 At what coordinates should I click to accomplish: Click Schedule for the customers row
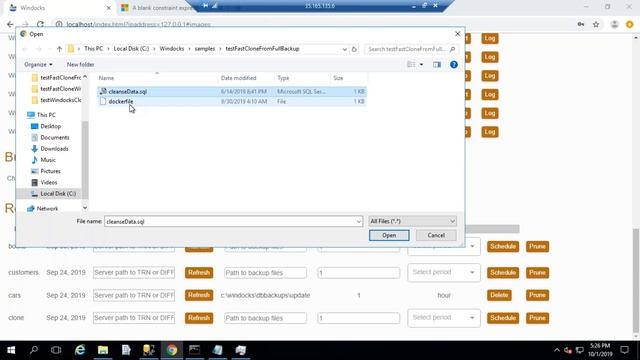pyautogui.click(x=503, y=273)
